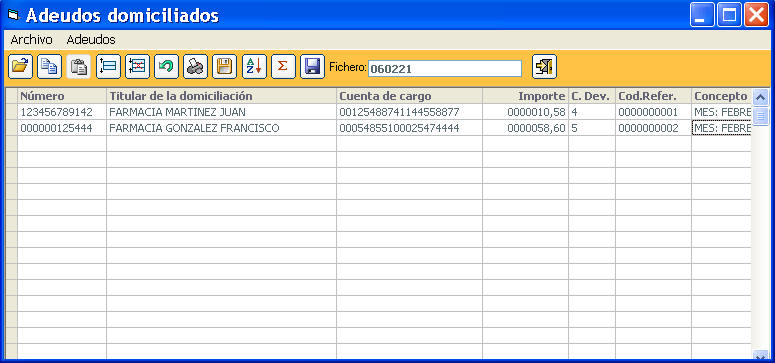The image size is (775, 363).
Task: Open the Adeudos menu
Action: tap(91, 40)
